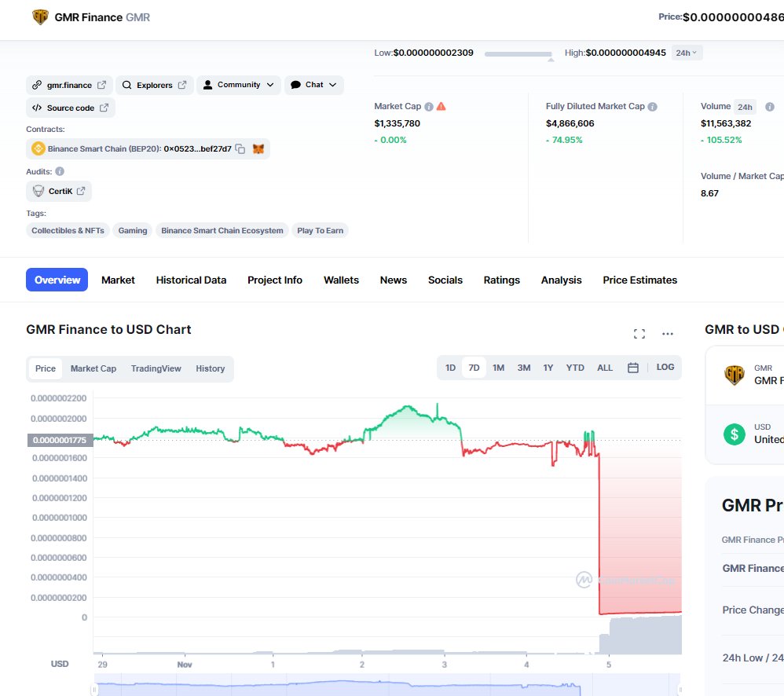
Task: Set chart range to 1Y
Action: point(548,368)
